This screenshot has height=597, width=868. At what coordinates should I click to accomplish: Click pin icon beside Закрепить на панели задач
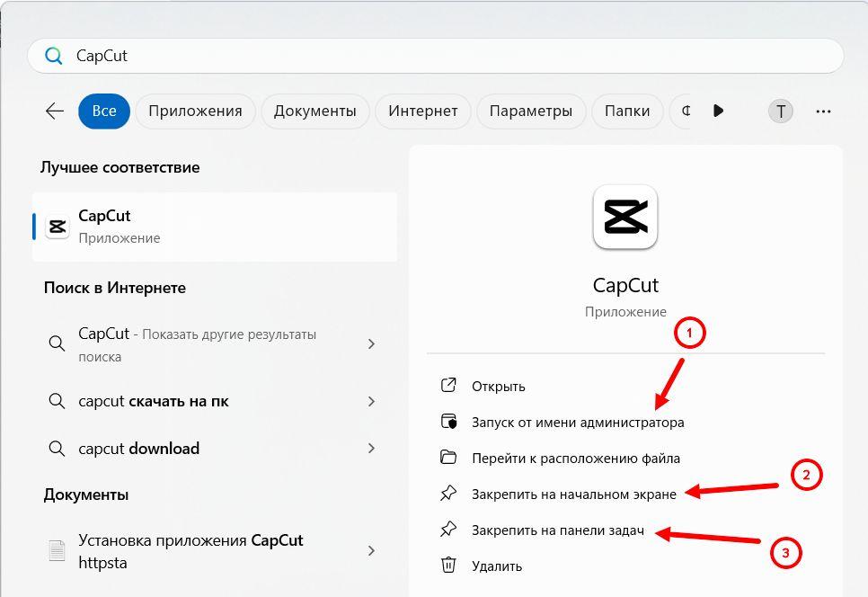[448, 530]
